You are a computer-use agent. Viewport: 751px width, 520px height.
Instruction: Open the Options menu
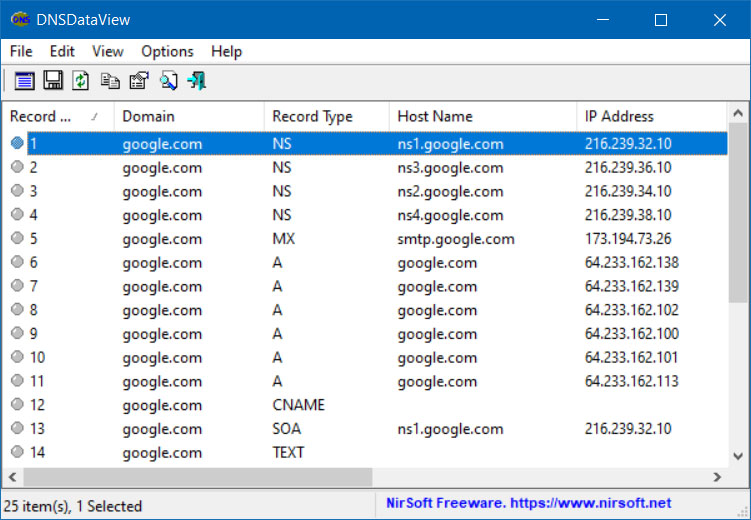(167, 51)
